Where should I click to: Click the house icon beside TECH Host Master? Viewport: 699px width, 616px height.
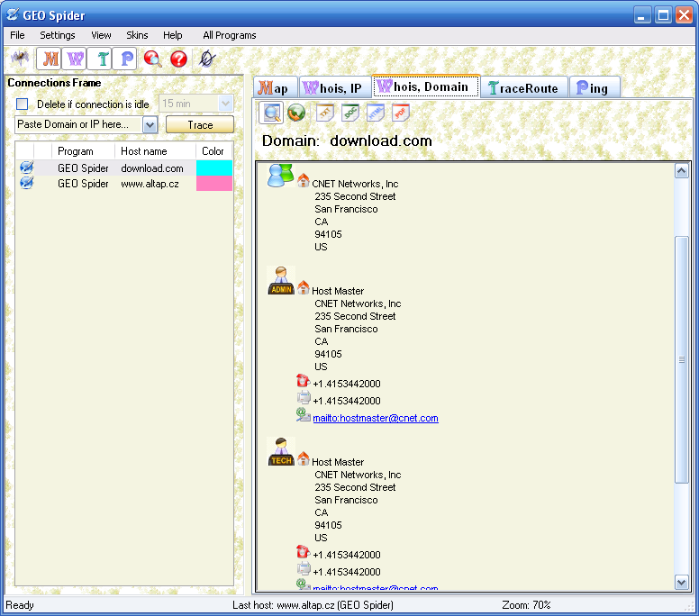304,458
